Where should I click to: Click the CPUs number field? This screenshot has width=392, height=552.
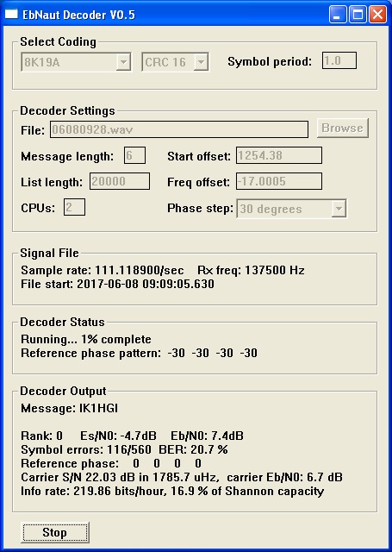point(74,207)
